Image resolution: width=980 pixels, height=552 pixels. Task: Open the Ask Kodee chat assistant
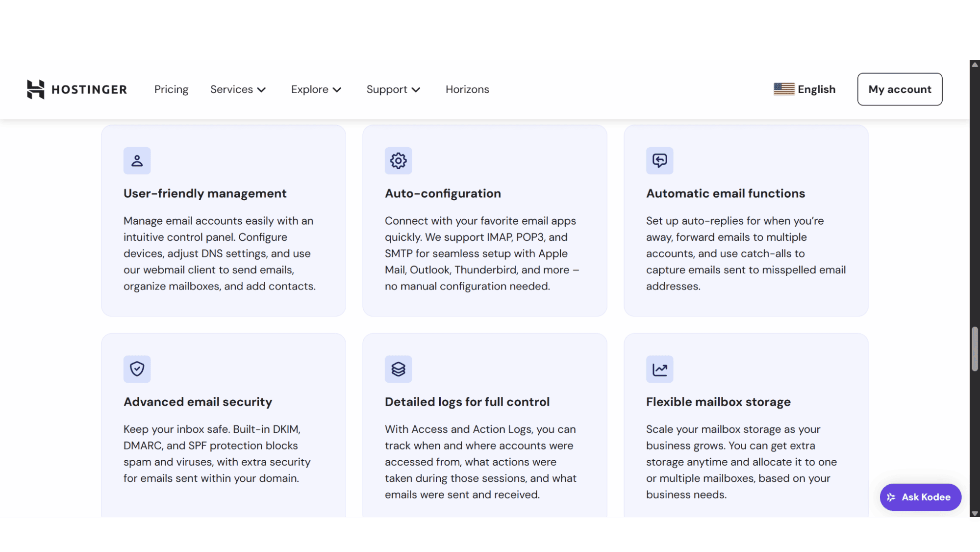pyautogui.click(x=920, y=497)
